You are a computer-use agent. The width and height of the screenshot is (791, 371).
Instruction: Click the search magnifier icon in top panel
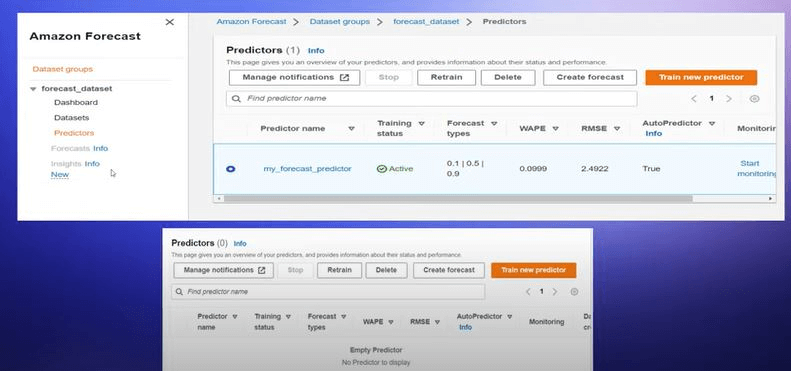point(236,98)
